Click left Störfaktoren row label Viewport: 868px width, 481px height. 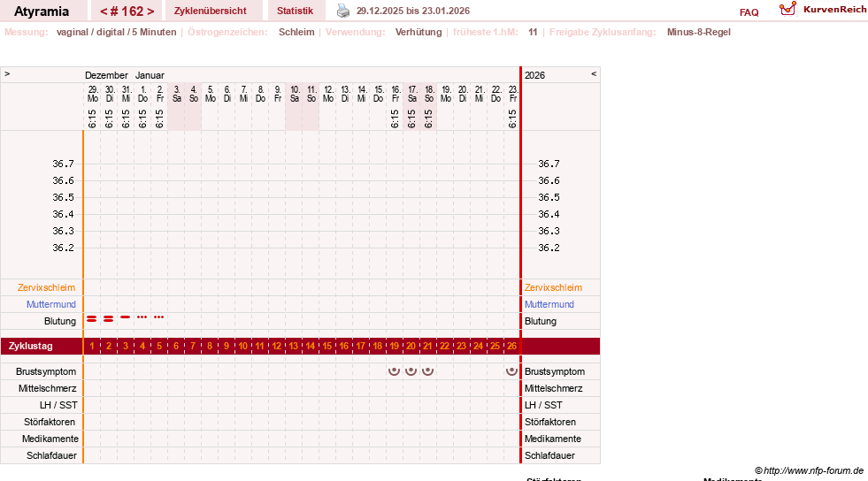pyautogui.click(x=50, y=422)
